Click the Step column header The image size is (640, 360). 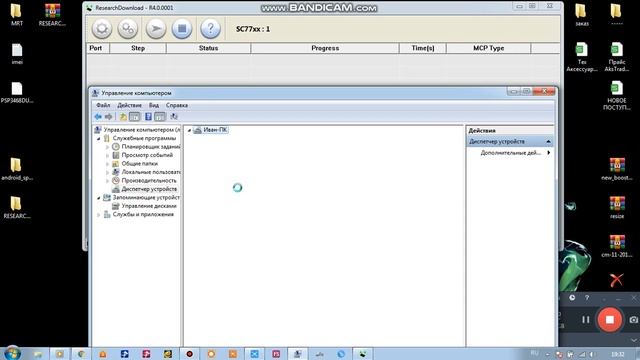[138, 48]
